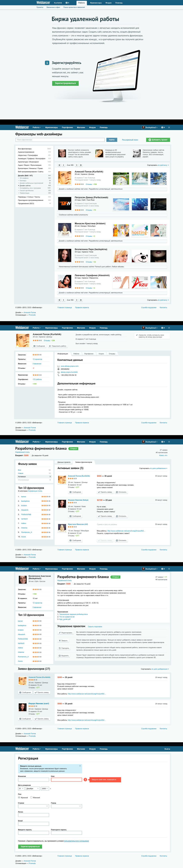Click the Выделить button under Управление проектом
Screen dimensions: 183x868
[x=64, y=656]
